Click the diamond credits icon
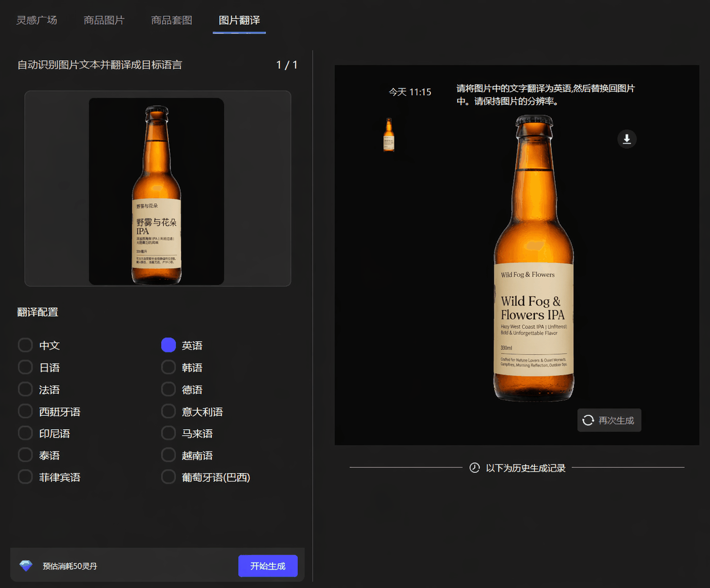710x588 pixels. click(26, 565)
